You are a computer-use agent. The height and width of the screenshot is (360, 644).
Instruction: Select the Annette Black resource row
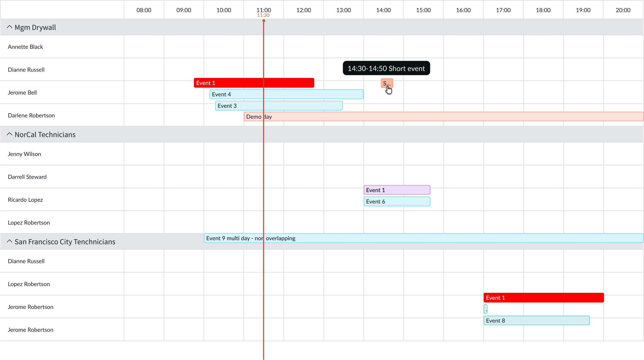[x=26, y=47]
